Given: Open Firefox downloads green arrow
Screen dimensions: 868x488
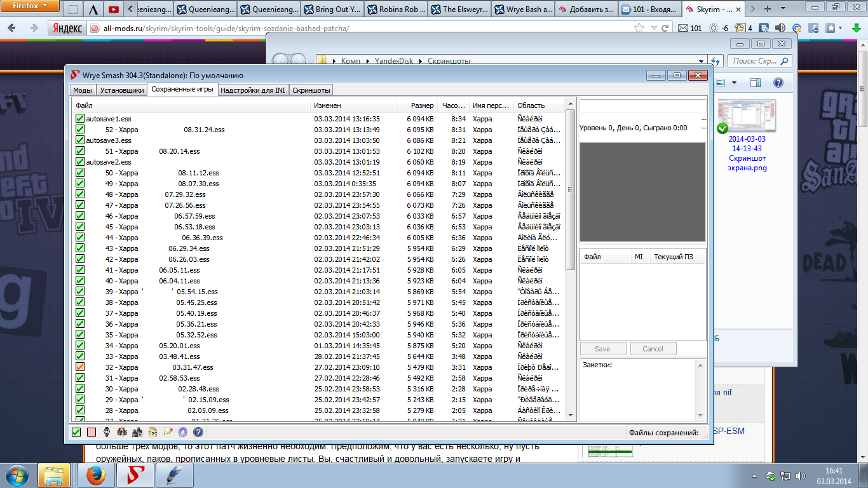Looking at the screenshot, I should pyautogui.click(x=856, y=28).
